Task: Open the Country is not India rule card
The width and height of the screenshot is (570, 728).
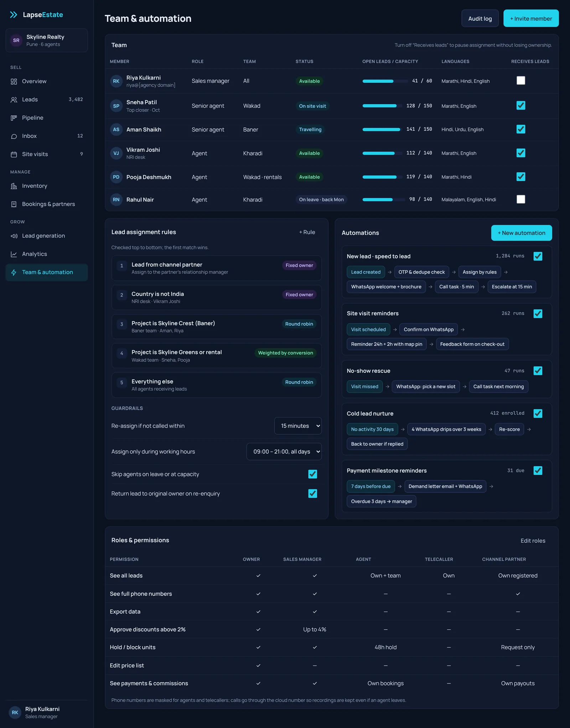Action: tap(217, 297)
